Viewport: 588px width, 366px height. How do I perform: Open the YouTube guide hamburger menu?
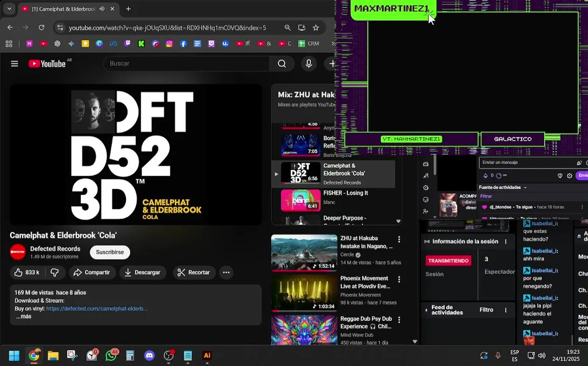pos(15,64)
